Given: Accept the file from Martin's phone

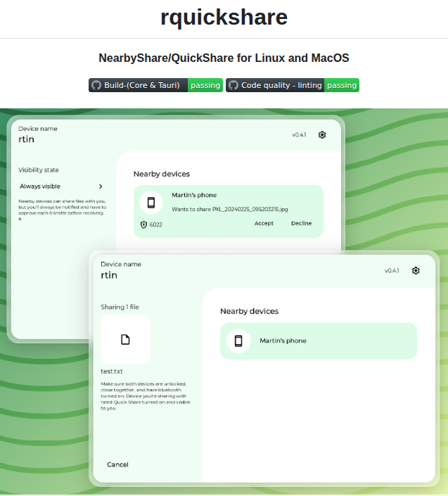Looking at the screenshot, I should [x=264, y=223].
